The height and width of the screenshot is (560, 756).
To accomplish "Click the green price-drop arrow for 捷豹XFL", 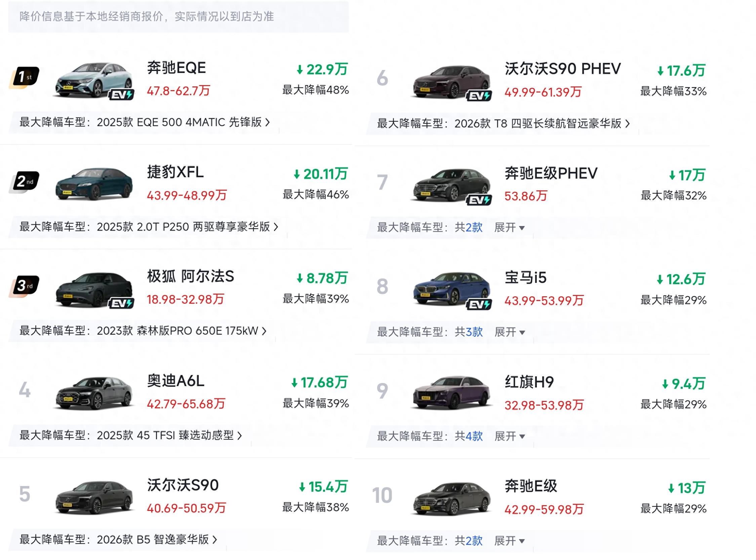I will point(297,174).
